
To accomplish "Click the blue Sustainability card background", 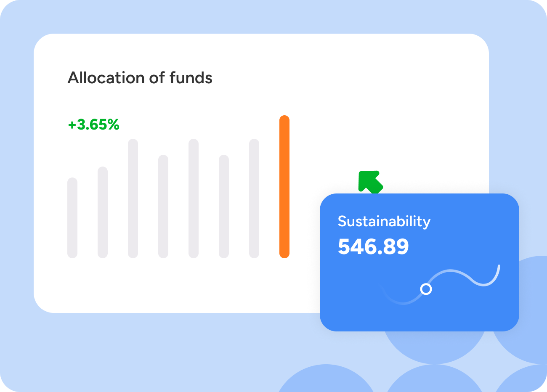I will pyautogui.click(x=463, y=311).
